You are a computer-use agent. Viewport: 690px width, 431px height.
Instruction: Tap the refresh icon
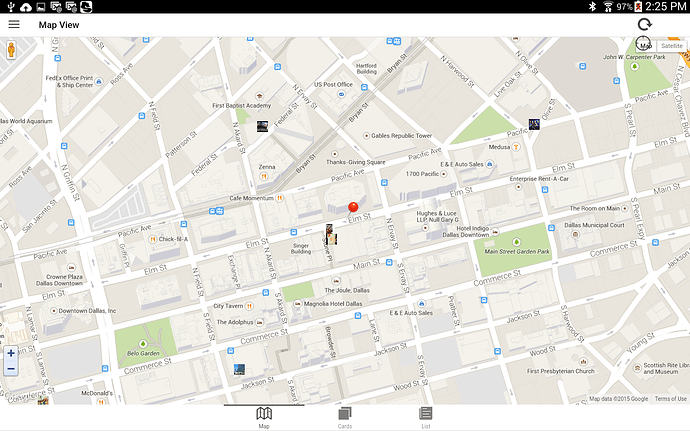[645, 25]
